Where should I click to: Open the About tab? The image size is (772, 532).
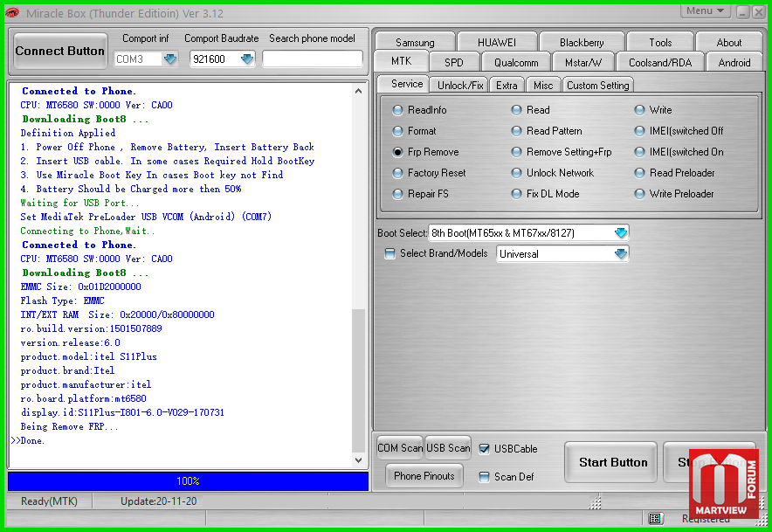[x=728, y=42]
